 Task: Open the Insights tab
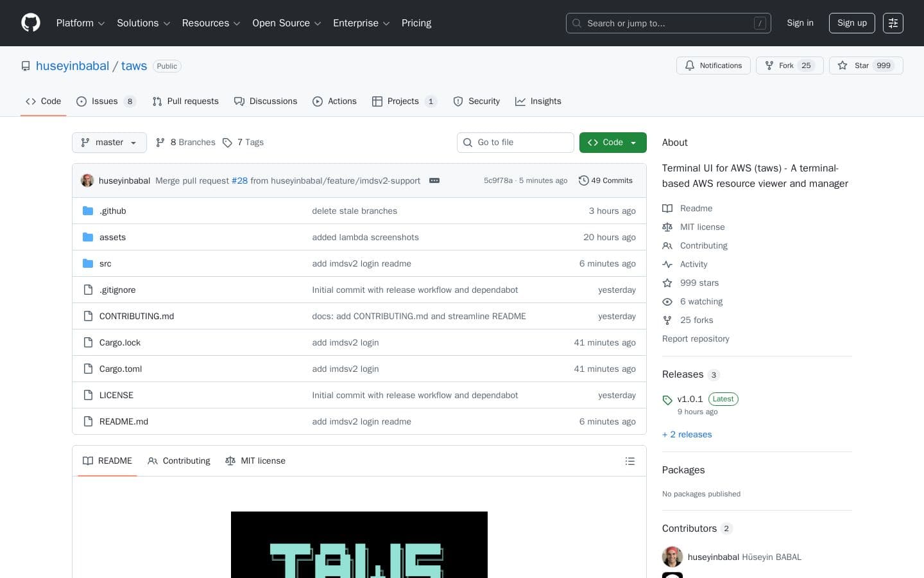538,101
